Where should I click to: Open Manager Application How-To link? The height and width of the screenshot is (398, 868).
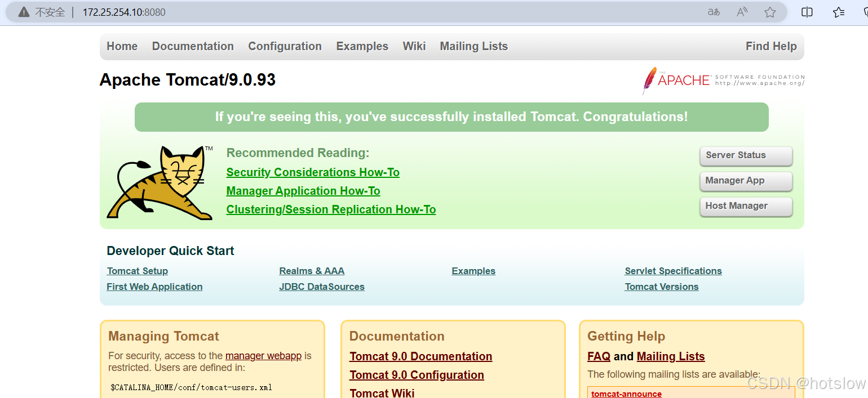point(303,191)
